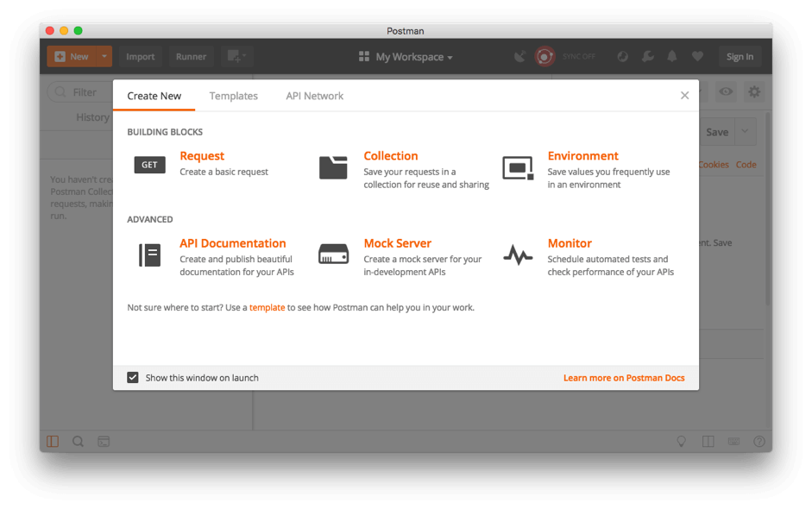Expand the Save button dropdown arrow
812x509 pixels.
(x=746, y=132)
